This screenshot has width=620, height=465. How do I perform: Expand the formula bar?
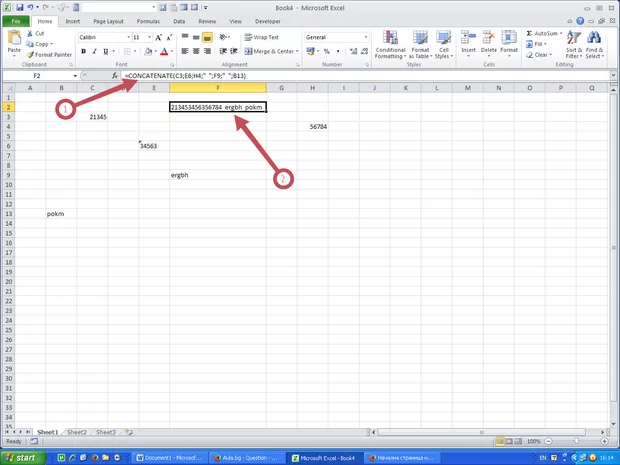[613, 75]
